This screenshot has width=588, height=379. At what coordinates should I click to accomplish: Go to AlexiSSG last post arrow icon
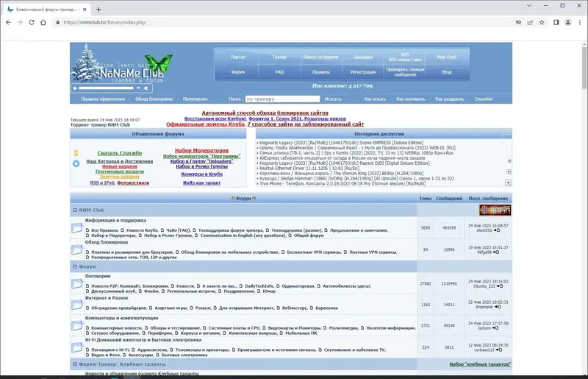tap(497, 230)
